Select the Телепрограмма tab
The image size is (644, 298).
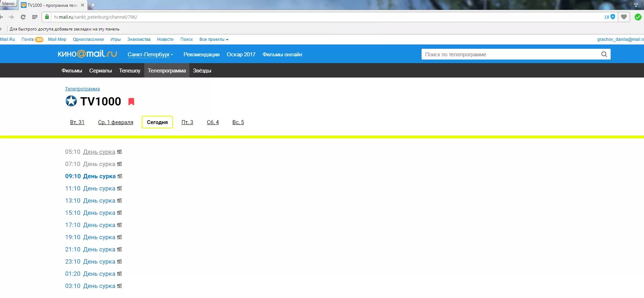(167, 71)
